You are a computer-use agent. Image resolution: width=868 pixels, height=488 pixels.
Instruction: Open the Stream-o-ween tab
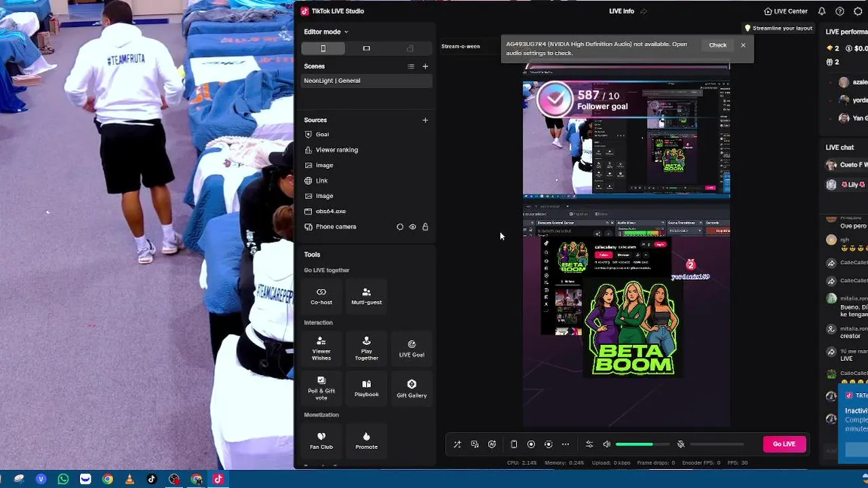[x=460, y=46]
